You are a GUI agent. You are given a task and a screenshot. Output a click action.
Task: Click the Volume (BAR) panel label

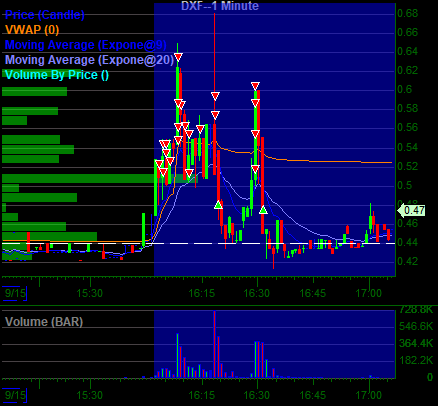(44, 322)
